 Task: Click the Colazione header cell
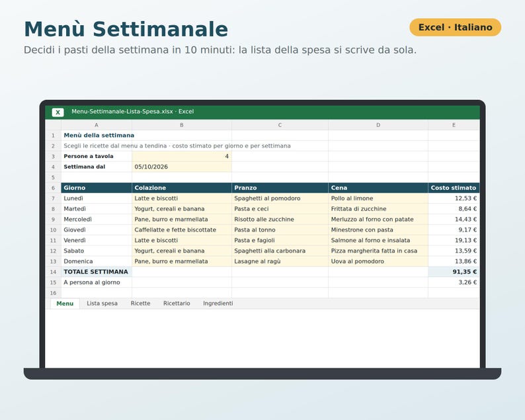click(181, 188)
